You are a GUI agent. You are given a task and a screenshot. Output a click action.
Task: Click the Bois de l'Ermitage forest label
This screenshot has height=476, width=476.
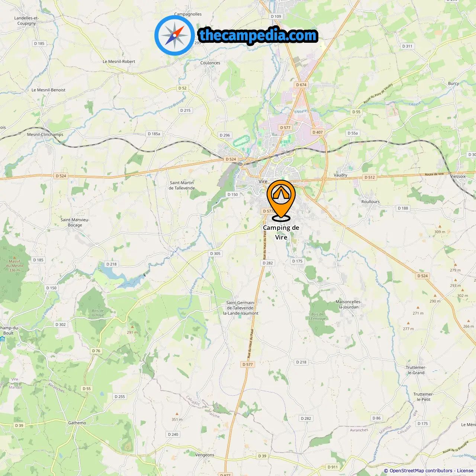coord(318,316)
